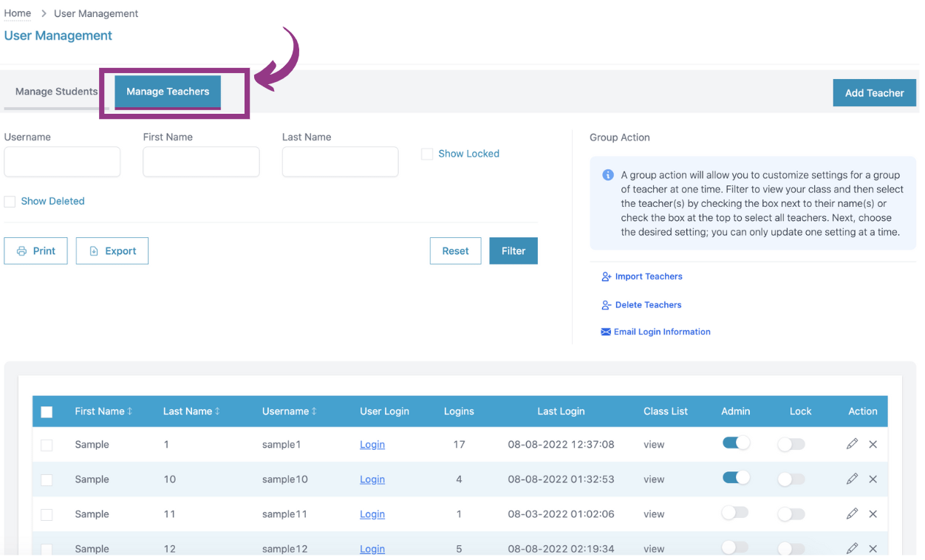925x560 pixels.
Task: Reset the filter fields
Action: [455, 250]
